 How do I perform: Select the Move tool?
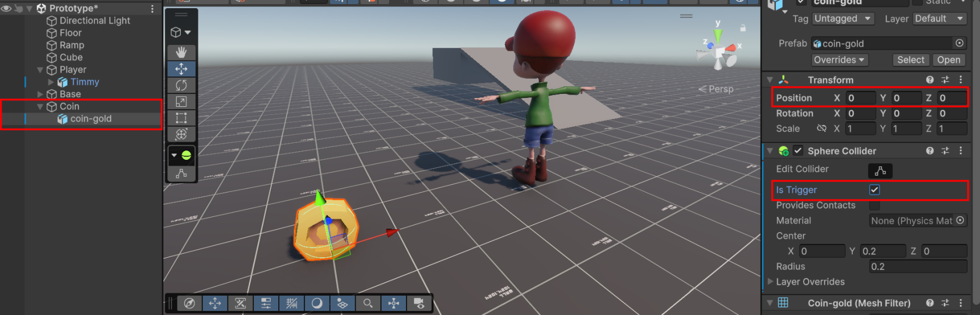(x=181, y=69)
